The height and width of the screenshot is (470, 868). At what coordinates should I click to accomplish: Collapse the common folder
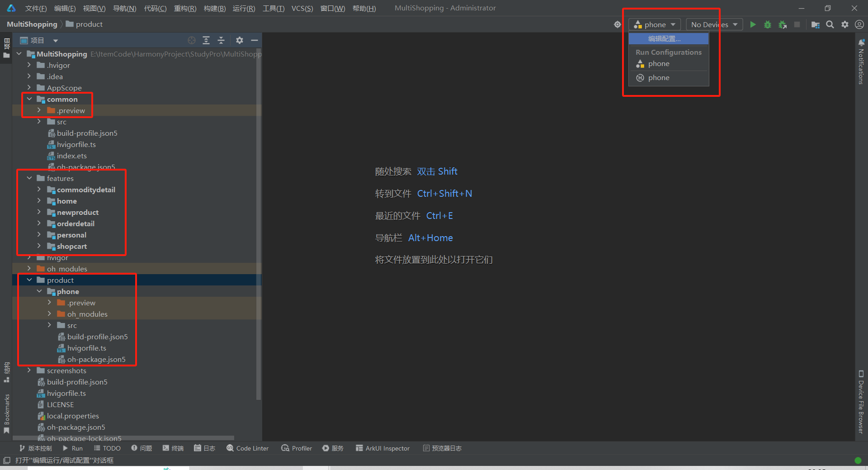pyautogui.click(x=29, y=99)
